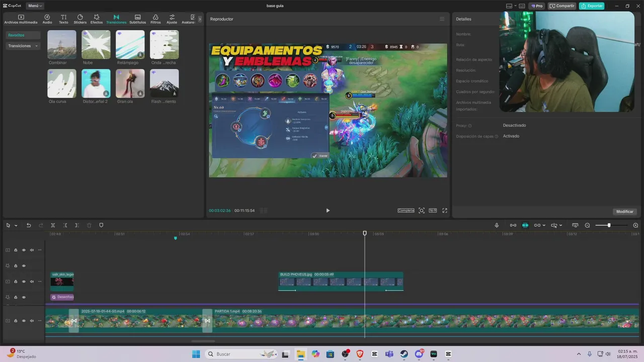Mute the BUILD PHOVEUS.jpg track
644x362 pixels.
click(32, 282)
